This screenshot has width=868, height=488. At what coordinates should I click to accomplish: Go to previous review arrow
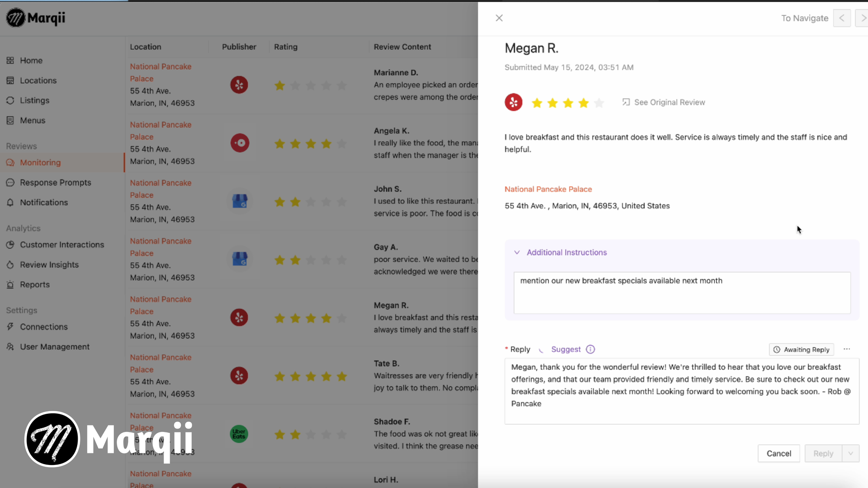point(842,18)
